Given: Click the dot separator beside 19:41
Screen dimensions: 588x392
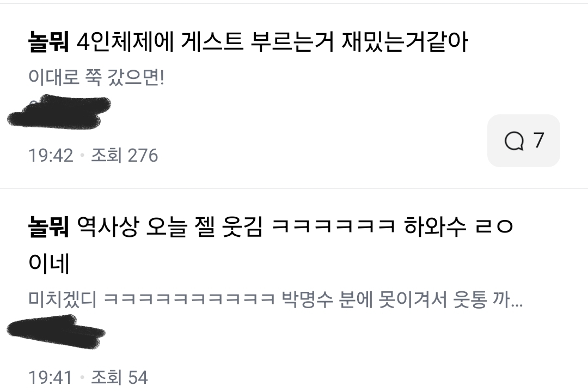Looking at the screenshot, I should (x=82, y=377).
